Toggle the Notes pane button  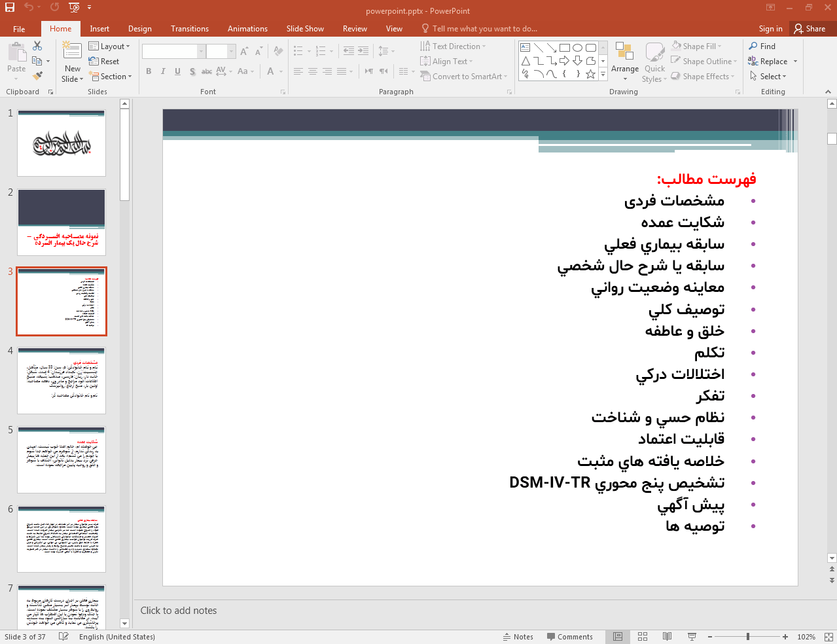pyautogui.click(x=518, y=637)
